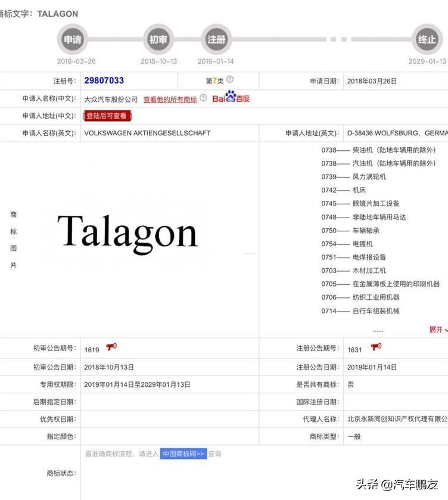Click the 申请 timeline step circle

click(x=72, y=39)
